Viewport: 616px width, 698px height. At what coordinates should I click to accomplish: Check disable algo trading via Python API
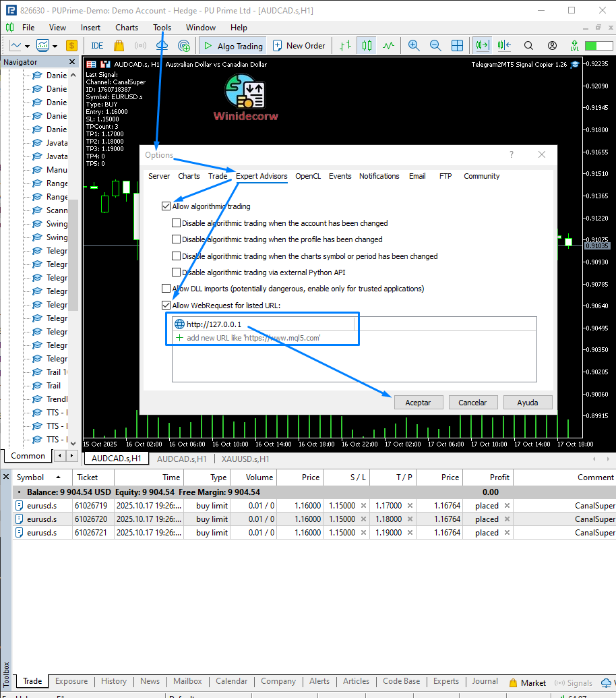pyautogui.click(x=177, y=272)
